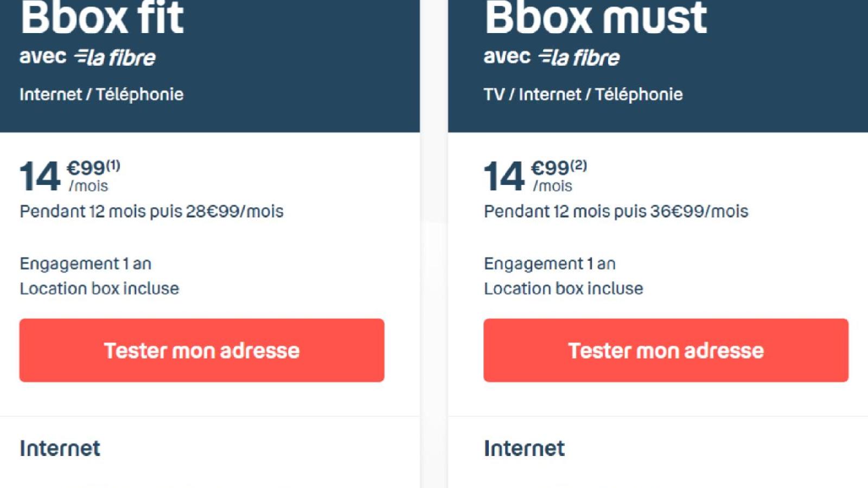Click 'Tester mon adresse' for Bbox fit

coord(202,350)
